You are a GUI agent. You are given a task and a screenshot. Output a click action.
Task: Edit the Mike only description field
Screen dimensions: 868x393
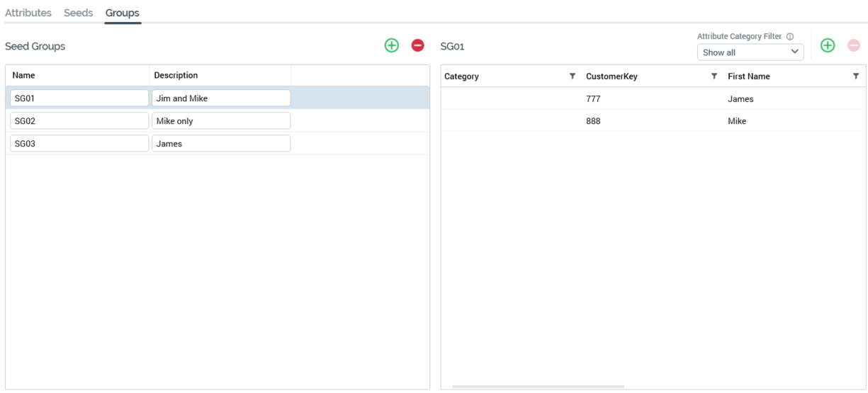click(x=221, y=121)
